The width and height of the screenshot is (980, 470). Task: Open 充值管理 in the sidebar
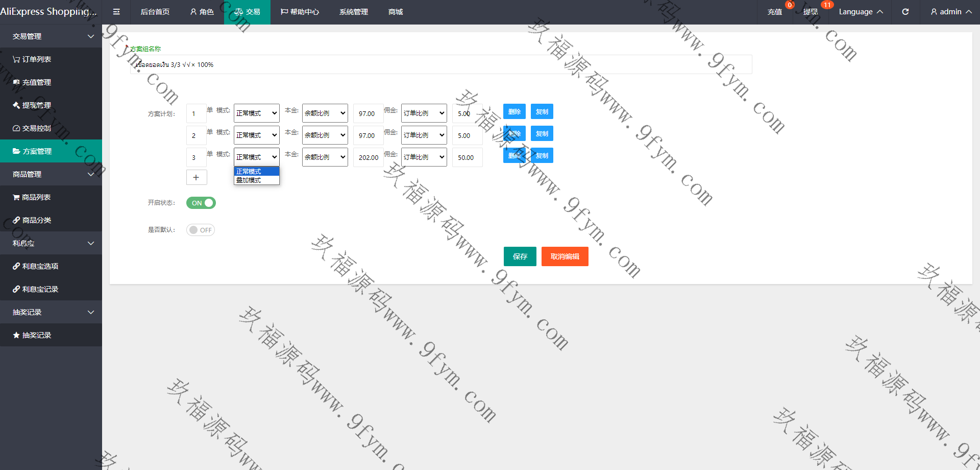pyautogui.click(x=32, y=82)
